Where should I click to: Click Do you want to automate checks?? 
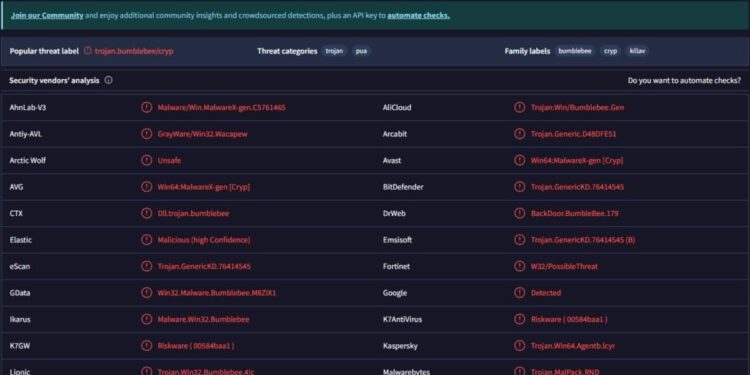point(684,80)
